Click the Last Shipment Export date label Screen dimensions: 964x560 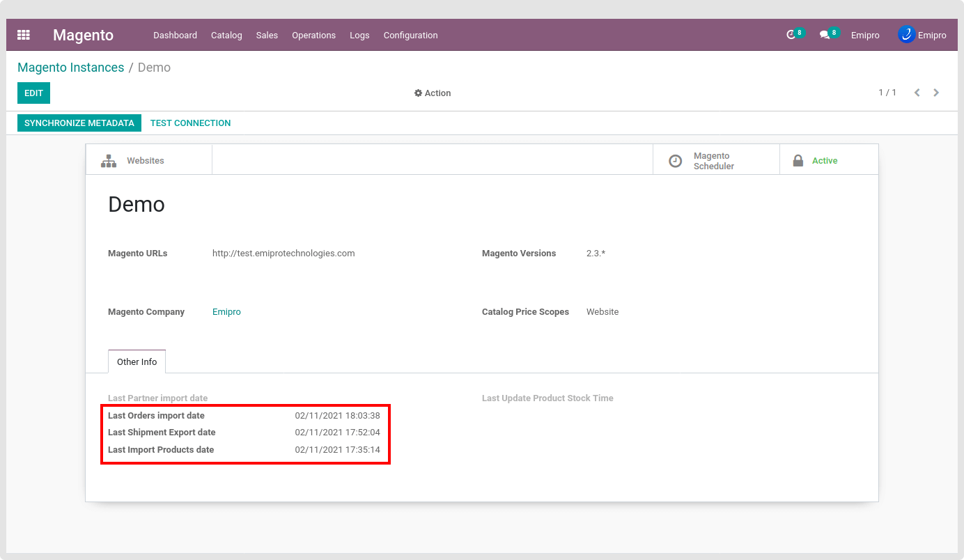click(162, 433)
